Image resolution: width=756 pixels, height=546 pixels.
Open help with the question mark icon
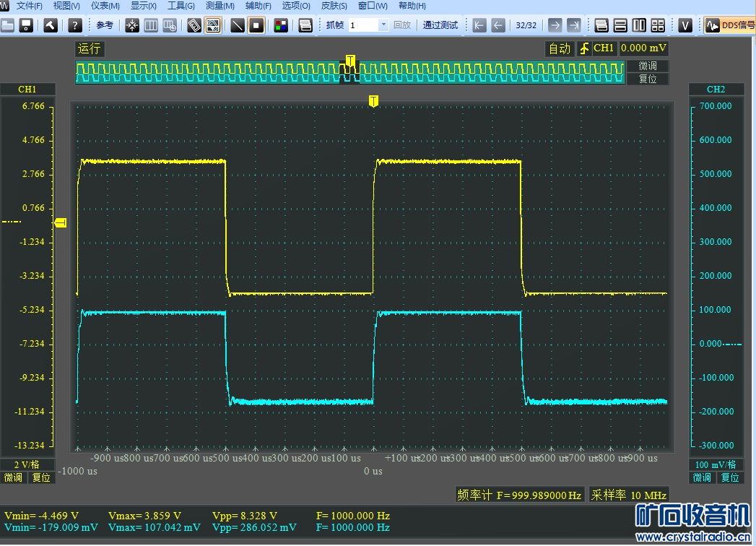coord(74,25)
